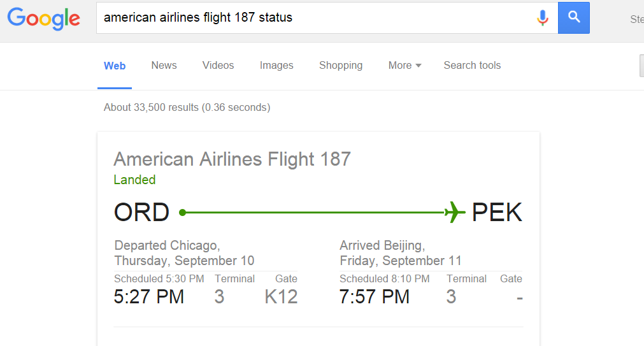This screenshot has width=644, height=346.
Task: Activate voice search microphone icon
Action: pyautogui.click(x=543, y=18)
